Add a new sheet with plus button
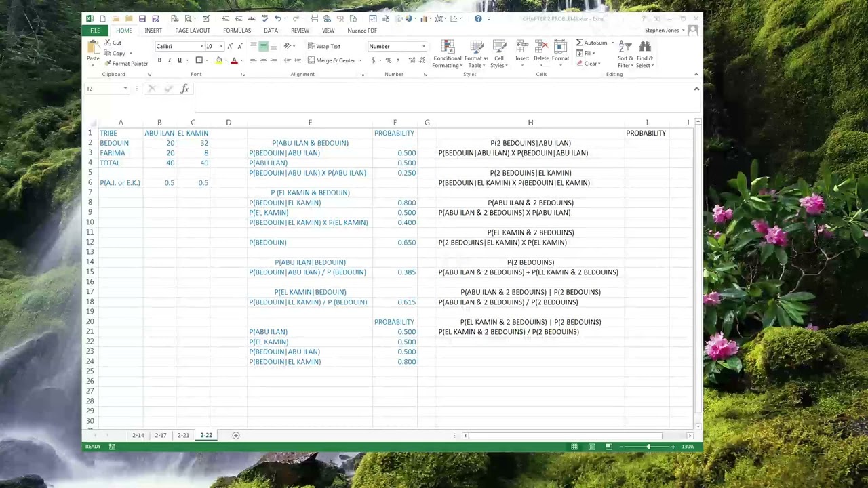The width and height of the screenshot is (868, 488). tap(236, 435)
